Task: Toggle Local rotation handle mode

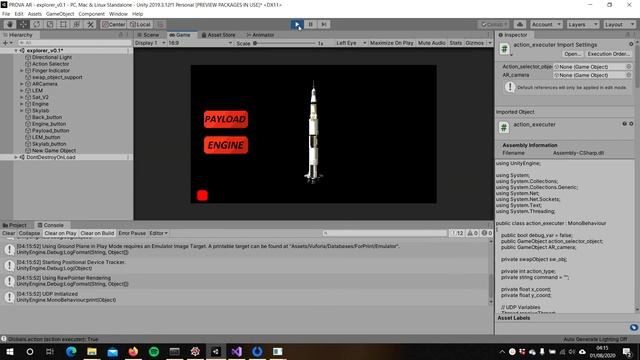Action: tap(140, 24)
